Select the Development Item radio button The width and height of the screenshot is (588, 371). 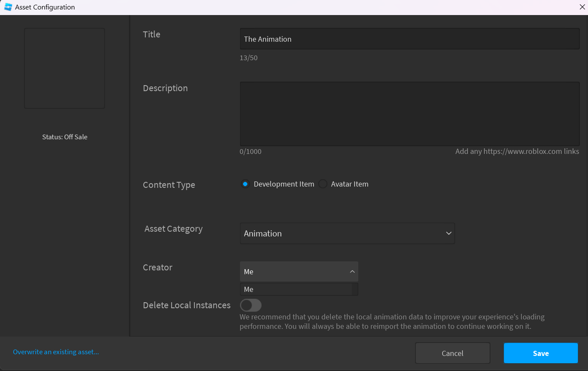click(x=245, y=184)
